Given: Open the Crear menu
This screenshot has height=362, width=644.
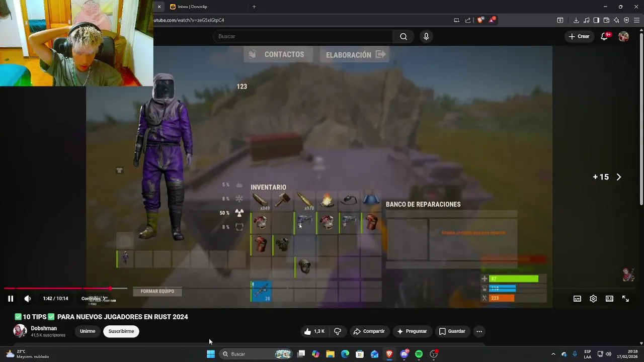Looking at the screenshot, I should point(579,36).
